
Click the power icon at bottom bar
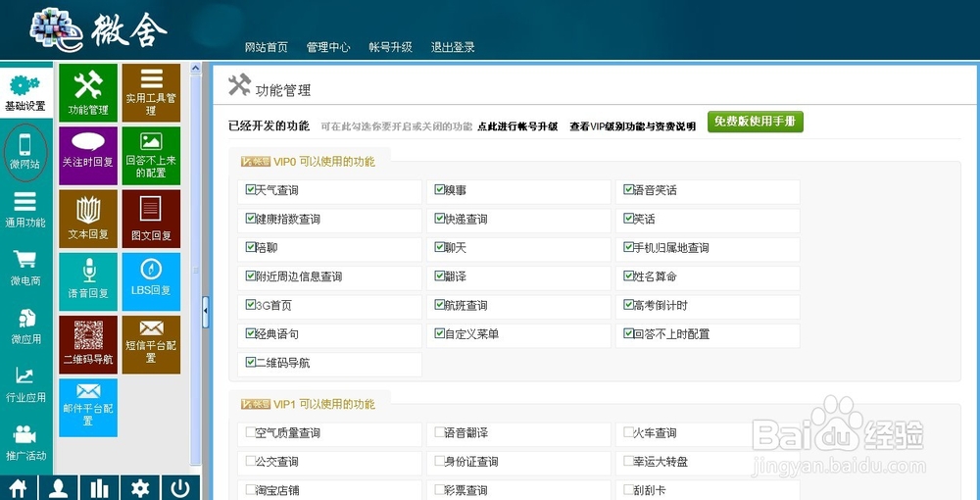180,488
